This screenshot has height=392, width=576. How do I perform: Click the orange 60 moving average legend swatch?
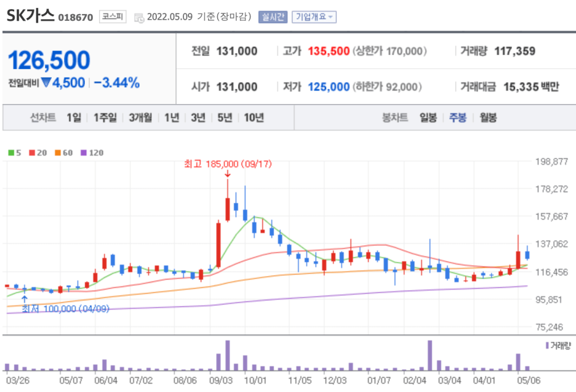coord(58,153)
